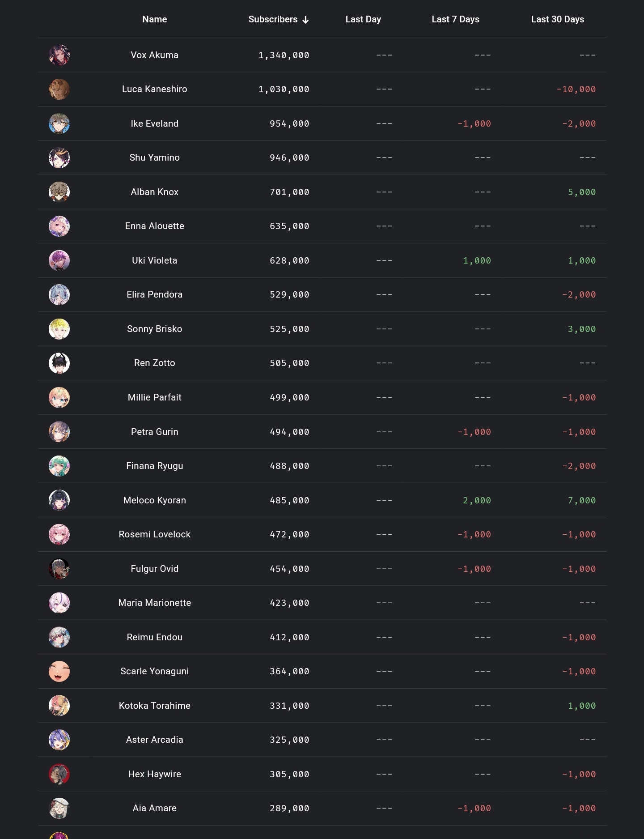
Task: Open Meloco Kyoran's avatar thumbnail
Action: (59, 500)
